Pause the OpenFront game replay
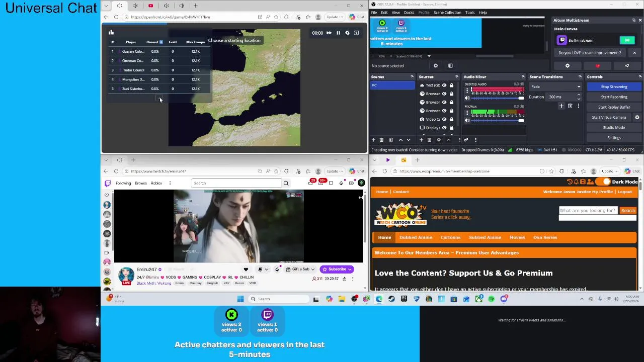Image resolution: width=644 pixels, height=362 pixels. point(338,33)
